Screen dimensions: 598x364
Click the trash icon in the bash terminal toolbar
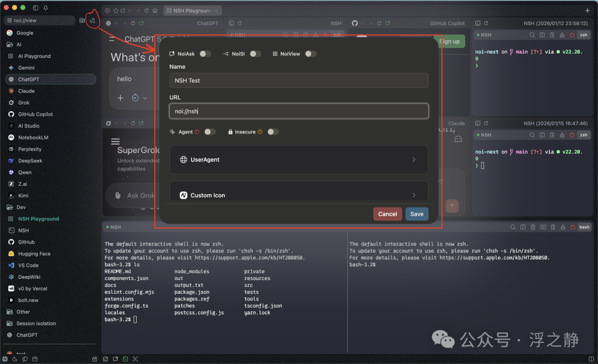(533, 227)
